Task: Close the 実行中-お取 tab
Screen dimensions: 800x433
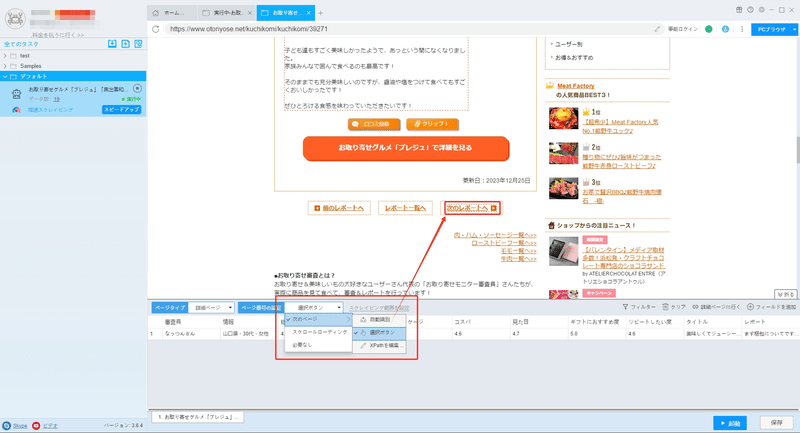Action: tap(250, 13)
